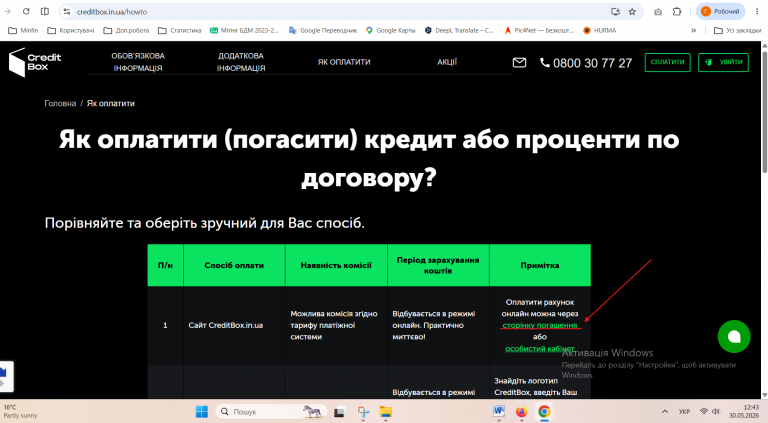The width and height of the screenshot is (768, 423).
Task: Open the browser extensions puzzle icon
Action: point(677,11)
